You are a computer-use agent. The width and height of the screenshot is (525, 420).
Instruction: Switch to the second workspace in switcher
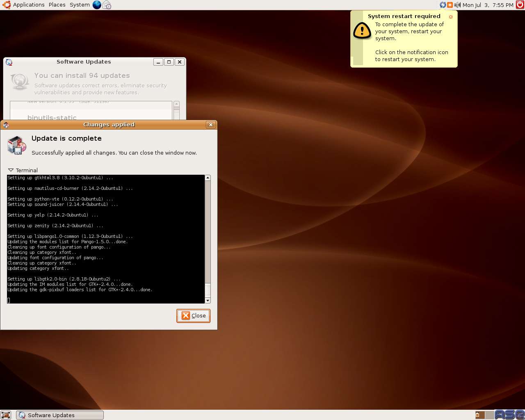[x=489, y=415]
